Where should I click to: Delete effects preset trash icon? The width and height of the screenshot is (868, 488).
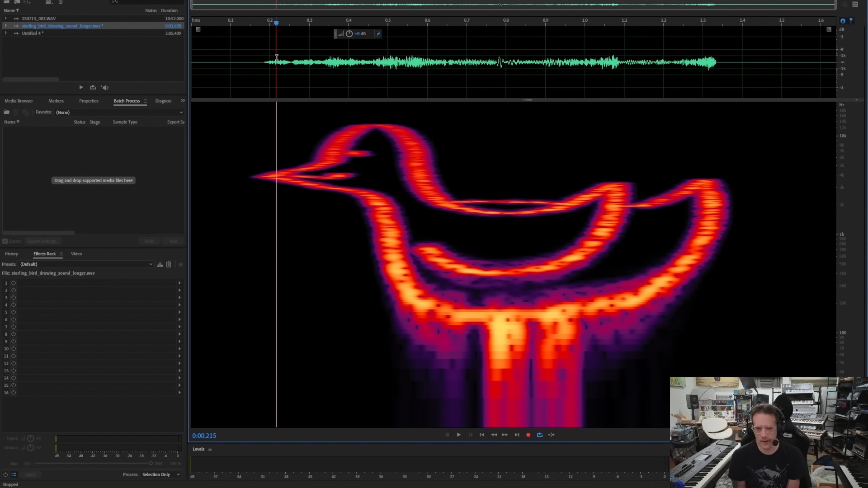click(x=169, y=264)
